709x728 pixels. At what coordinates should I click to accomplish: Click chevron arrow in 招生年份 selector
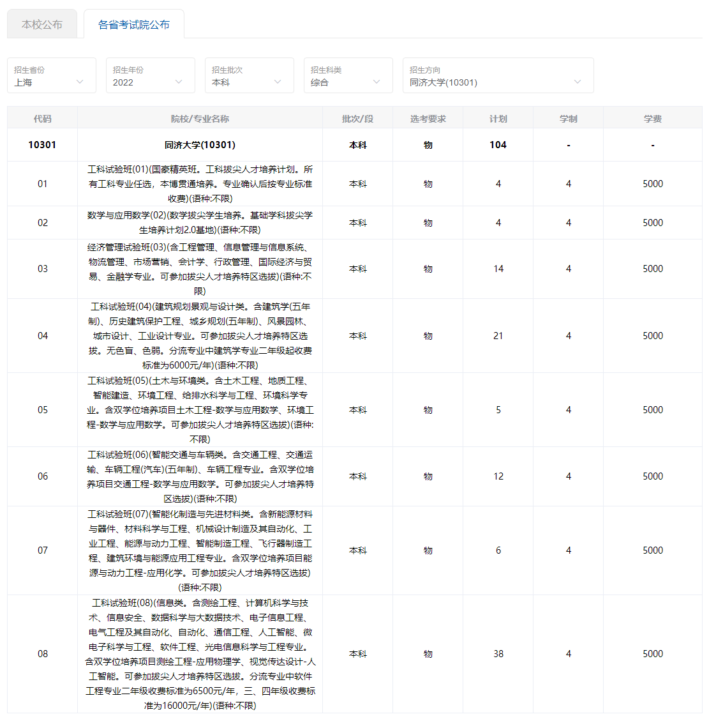click(x=179, y=82)
